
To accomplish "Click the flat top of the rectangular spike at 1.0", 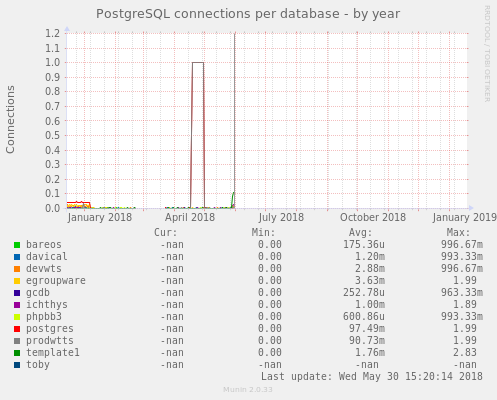I will click(198, 62).
